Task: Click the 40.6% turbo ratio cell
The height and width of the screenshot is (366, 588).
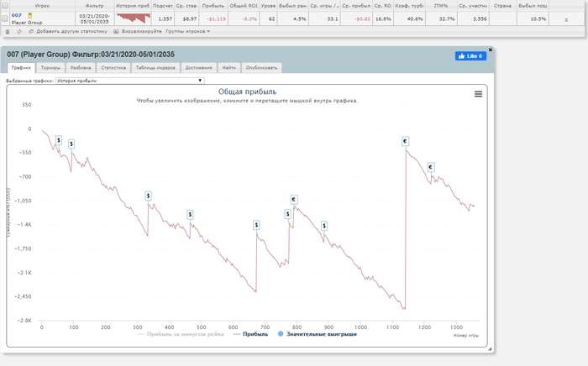Action: pos(409,18)
